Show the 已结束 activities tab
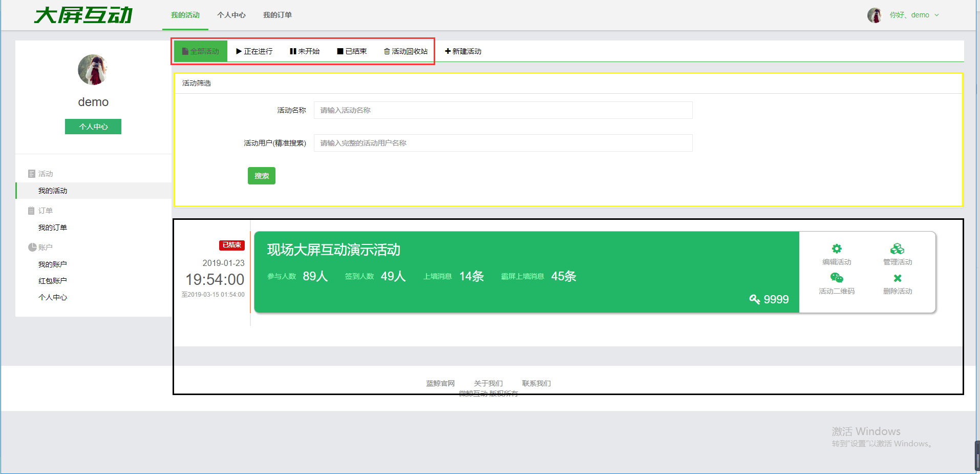980x474 pixels. (352, 51)
